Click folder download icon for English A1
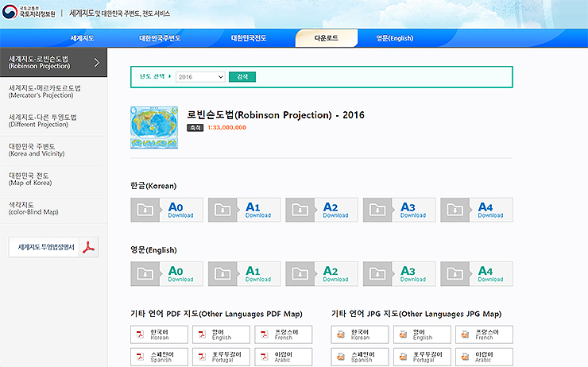Image resolution: width=588 pixels, height=367 pixels. (222, 274)
